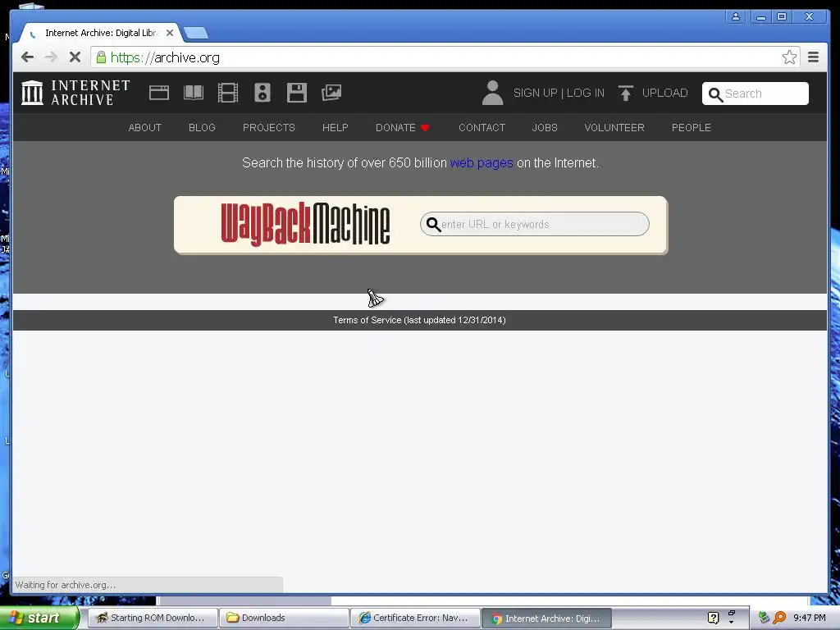The image size is (840, 630).
Task: Switch to Downloads folder taskbar window
Action: click(285, 618)
